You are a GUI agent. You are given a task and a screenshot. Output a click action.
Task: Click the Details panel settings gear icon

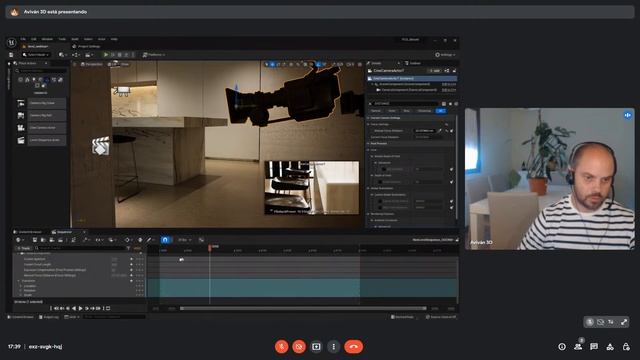456,104
